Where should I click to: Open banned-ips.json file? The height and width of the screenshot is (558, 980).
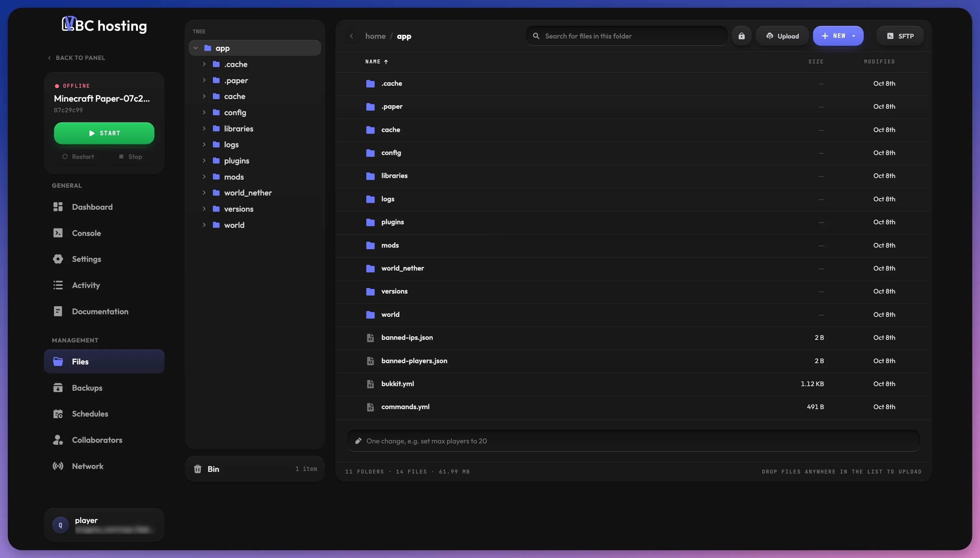632,338
